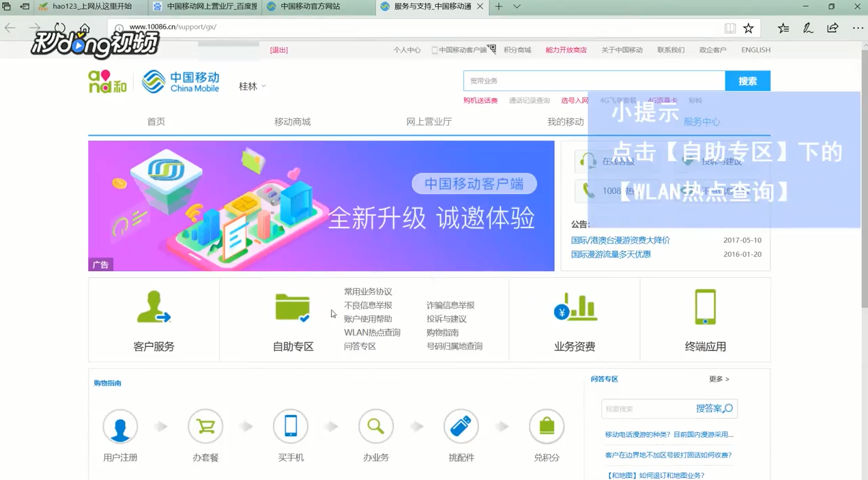Switch to 中国移动网上营业厅 Baidu tab

coord(205,6)
